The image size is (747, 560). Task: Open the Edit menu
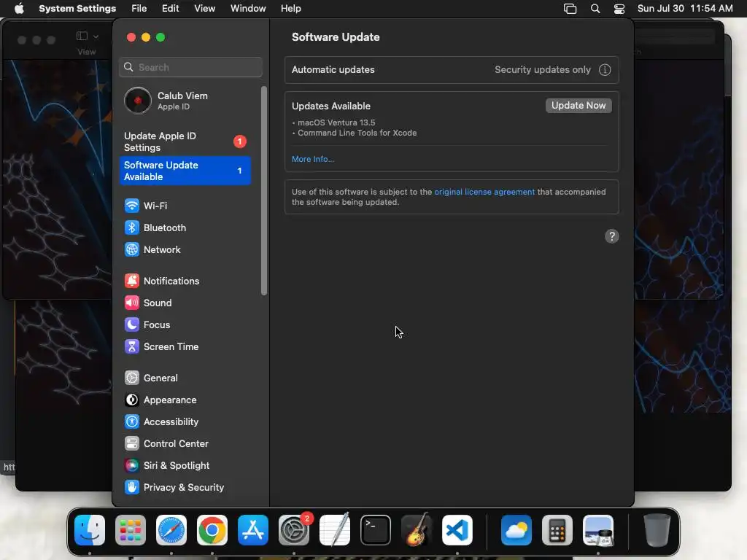pyautogui.click(x=170, y=9)
